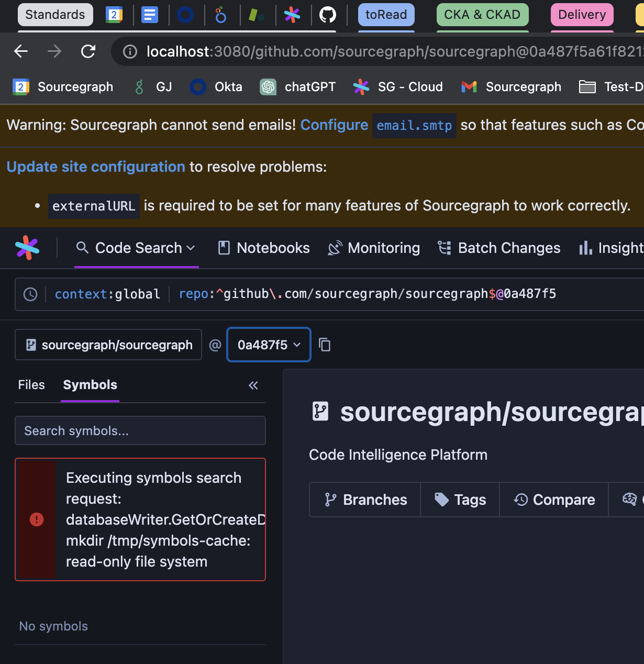This screenshot has height=664, width=644.
Task: Open Insights in the navbar
Action: click(x=611, y=248)
